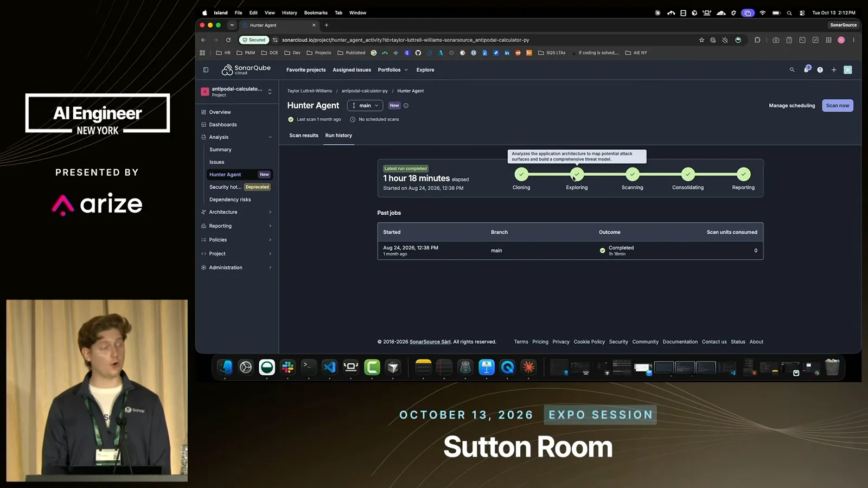The height and width of the screenshot is (488, 868).
Task: Open Slack from the dock
Action: [288, 368]
